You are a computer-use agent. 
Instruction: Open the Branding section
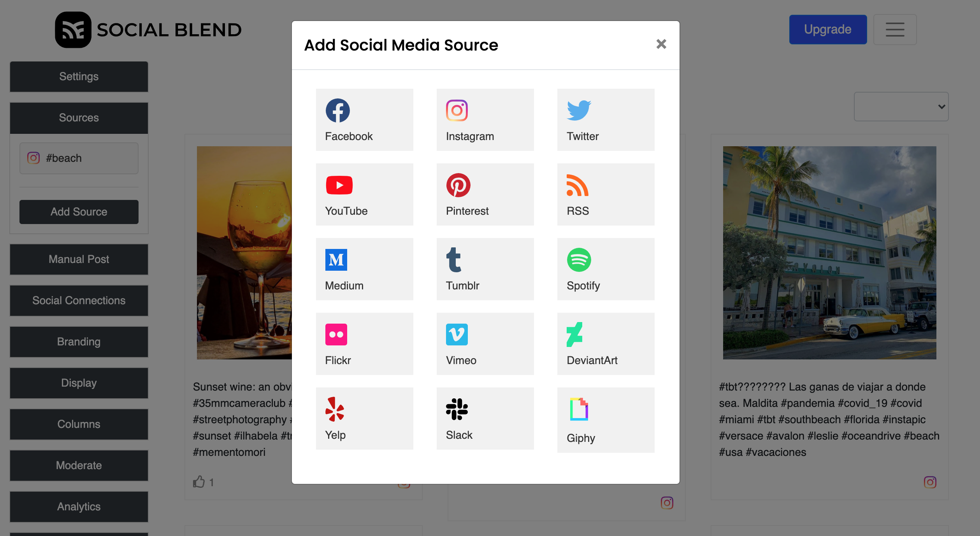tap(79, 342)
